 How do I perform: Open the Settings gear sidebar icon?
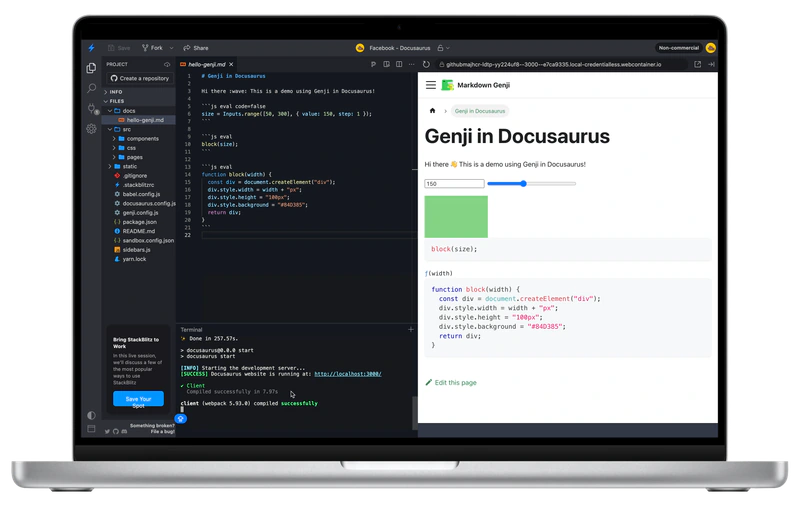pyautogui.click(x=91, y=129)
